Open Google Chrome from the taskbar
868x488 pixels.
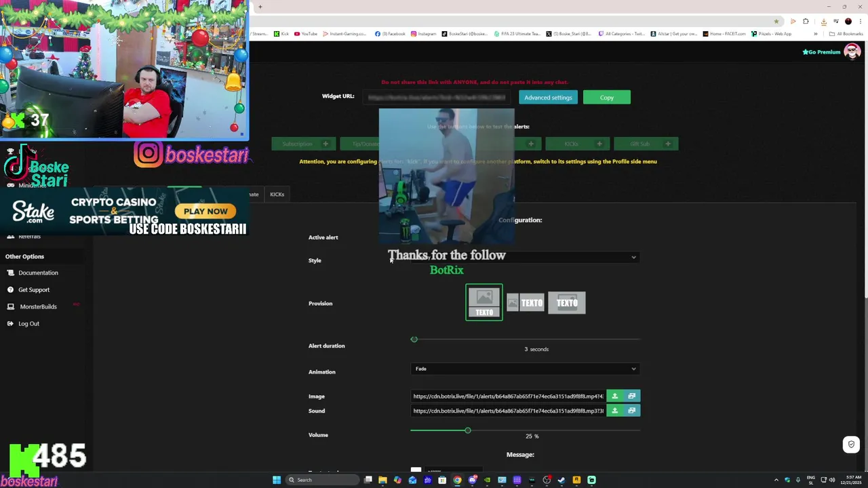point(457,480)
